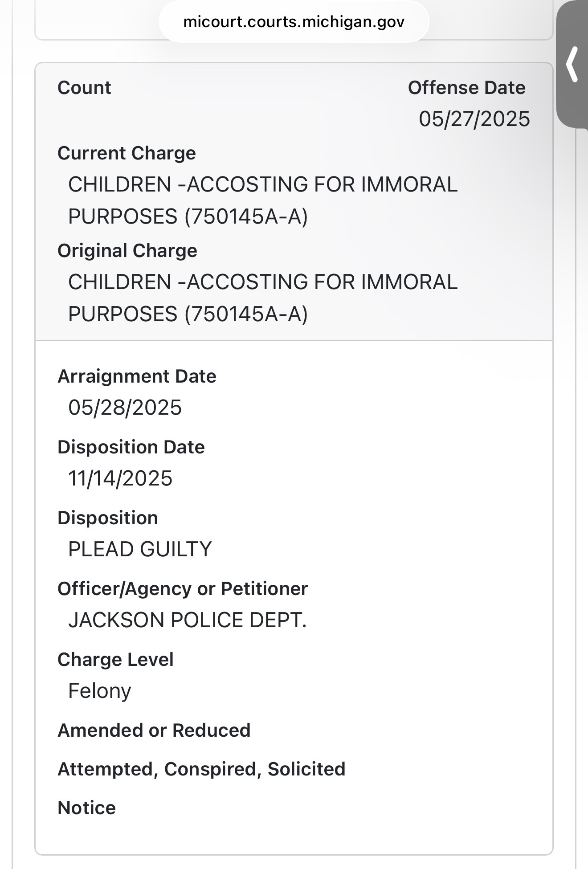Screen dimensions: 588x869
Task: Click the Current Charge heading
Action: [x=127, y=153]
